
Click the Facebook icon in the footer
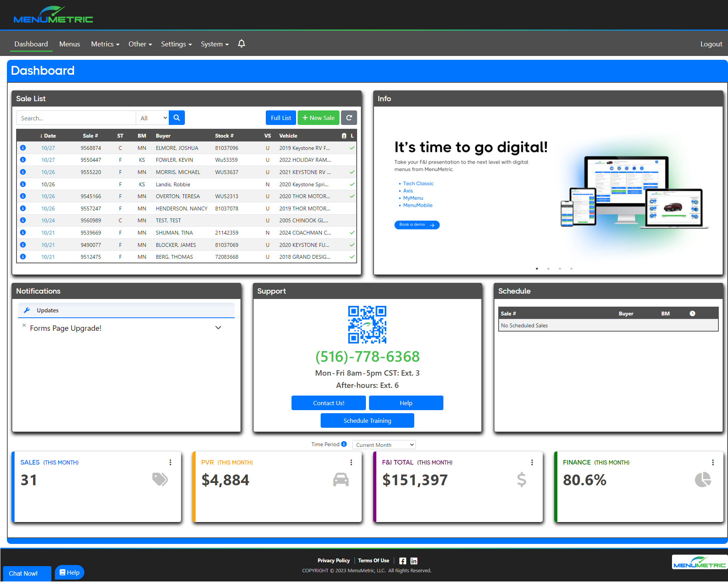[402, 560]
